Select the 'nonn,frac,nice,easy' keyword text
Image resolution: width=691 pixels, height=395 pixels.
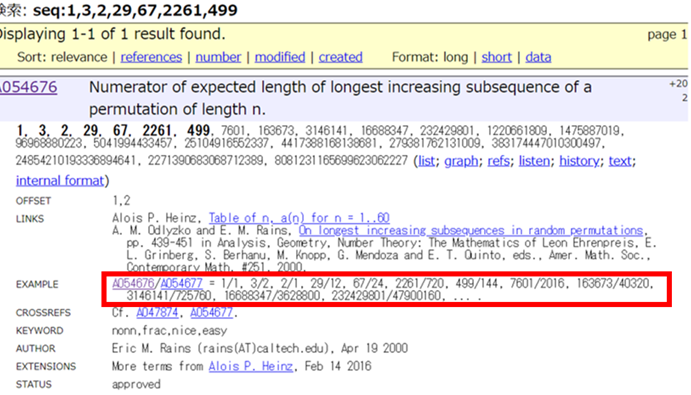[x=169, y=331]
